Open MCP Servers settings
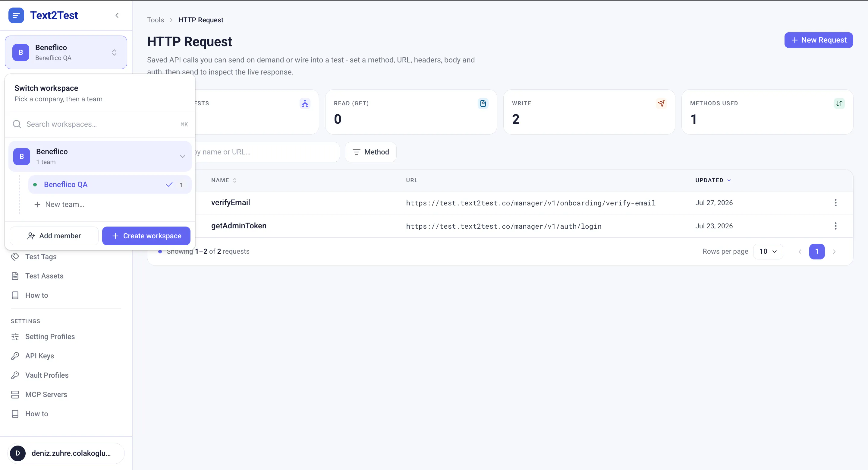Image resolution: width=868 pixels, height=470 pixels. click(x=46, y=394)
